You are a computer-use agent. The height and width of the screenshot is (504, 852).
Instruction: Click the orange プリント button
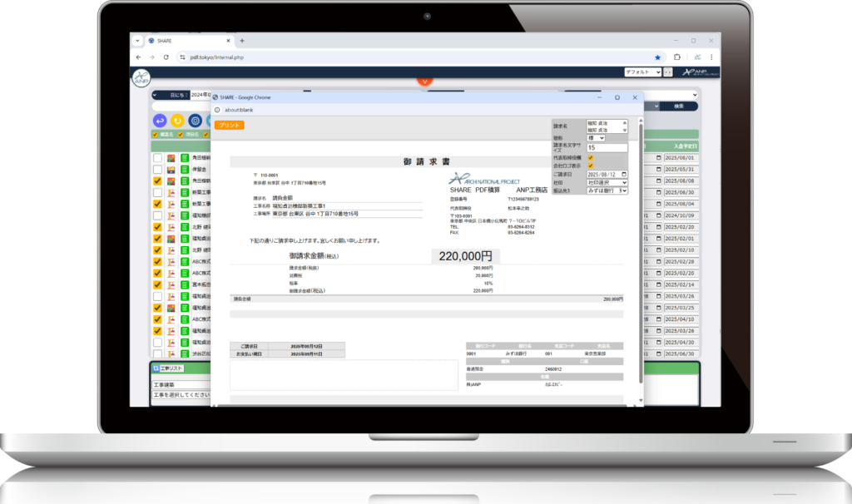[x=230, y=125]
